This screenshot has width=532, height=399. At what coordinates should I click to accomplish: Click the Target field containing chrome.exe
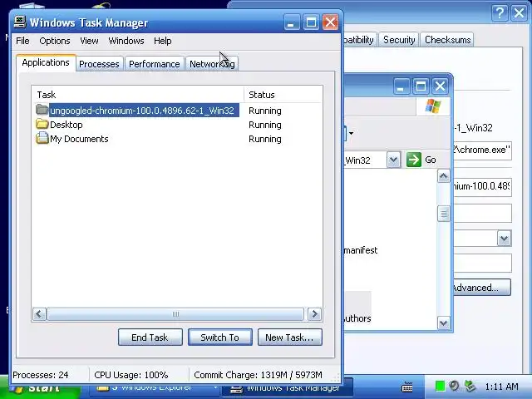(x=482, y=150)
